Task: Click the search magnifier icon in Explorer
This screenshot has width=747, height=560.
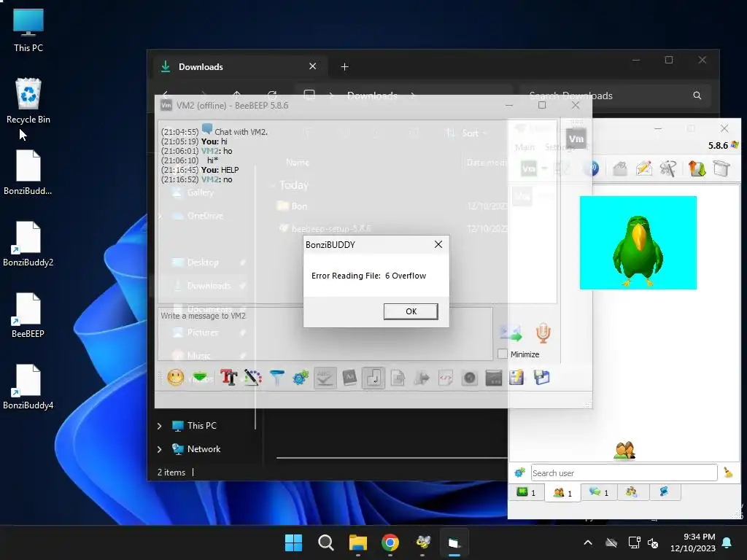Action: (x=697, y=96)
